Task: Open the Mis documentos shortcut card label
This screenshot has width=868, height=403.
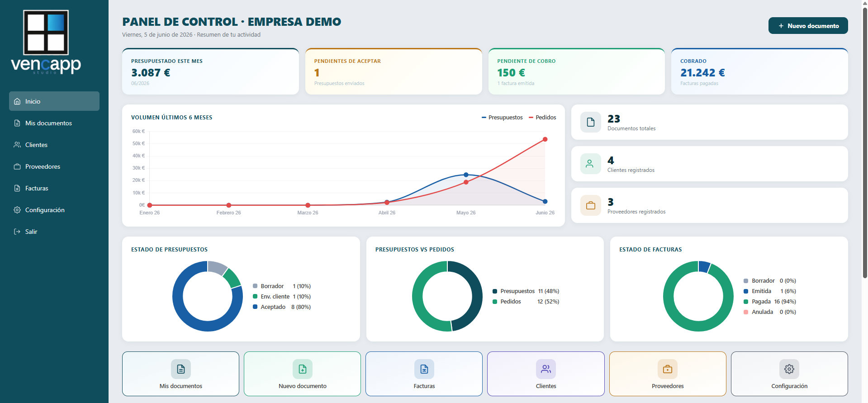Action: (181, 386)
